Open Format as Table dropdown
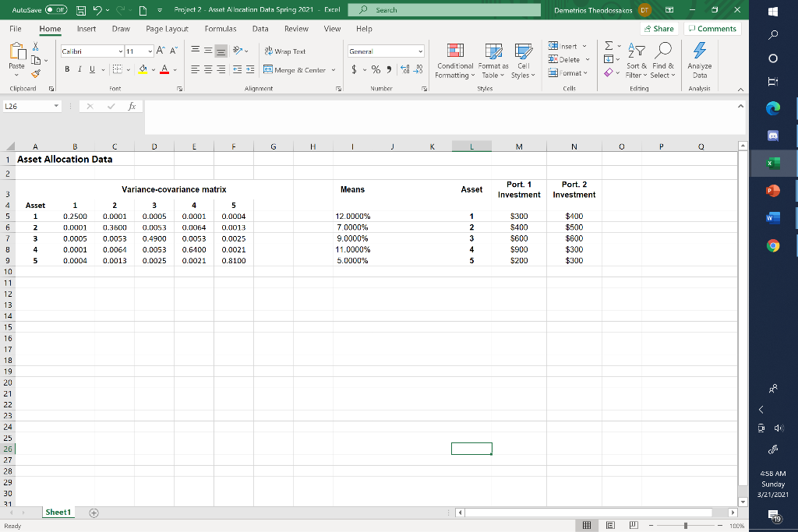The width and height of the screenshot is (798, 532). 493,60
